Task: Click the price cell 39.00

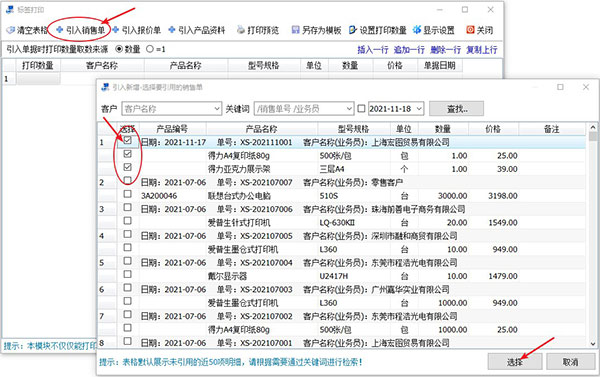Action: [x=507, y=169]
